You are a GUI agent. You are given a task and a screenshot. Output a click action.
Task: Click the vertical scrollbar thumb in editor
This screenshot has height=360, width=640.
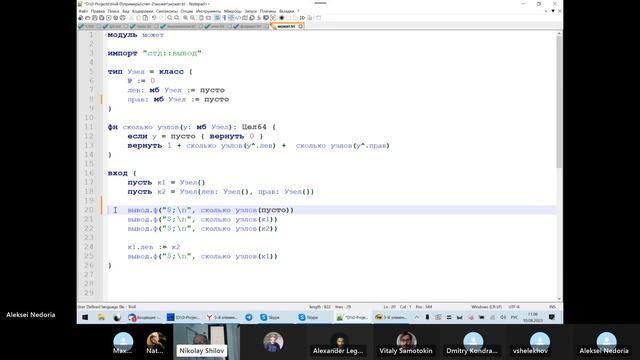point(559,102)
